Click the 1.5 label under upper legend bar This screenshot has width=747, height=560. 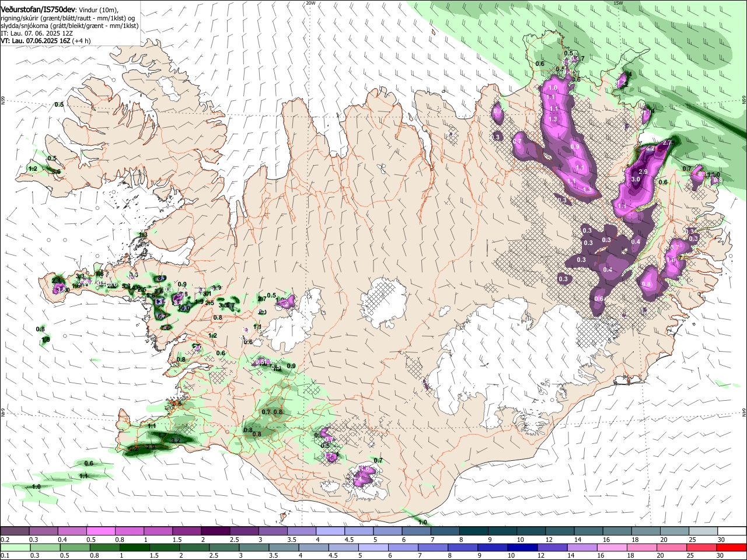click(x=177, y=540)
